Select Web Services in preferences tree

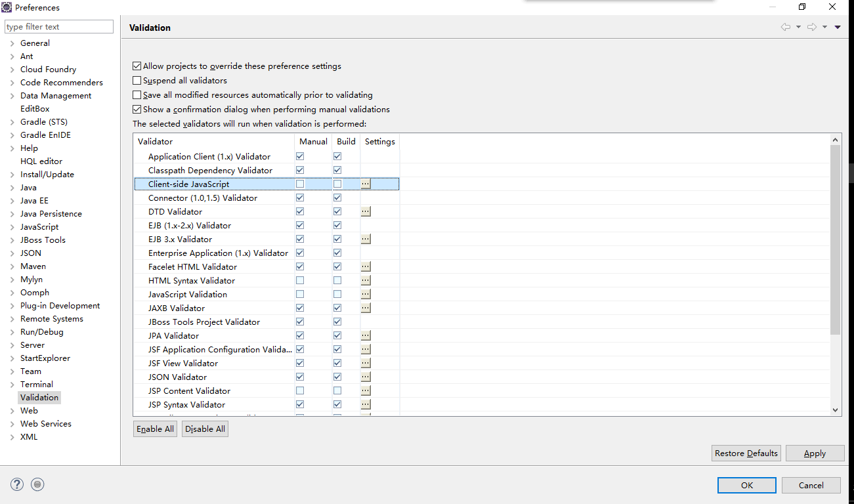45,424
